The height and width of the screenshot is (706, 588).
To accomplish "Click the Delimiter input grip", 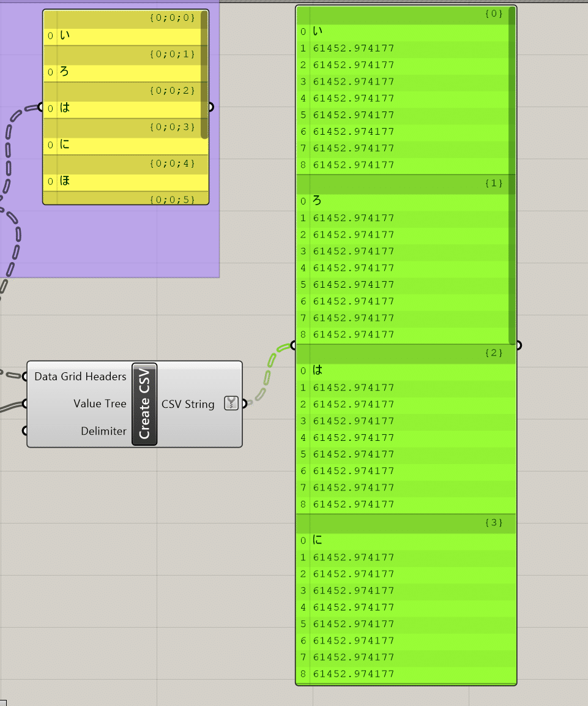I will [25, 431].
